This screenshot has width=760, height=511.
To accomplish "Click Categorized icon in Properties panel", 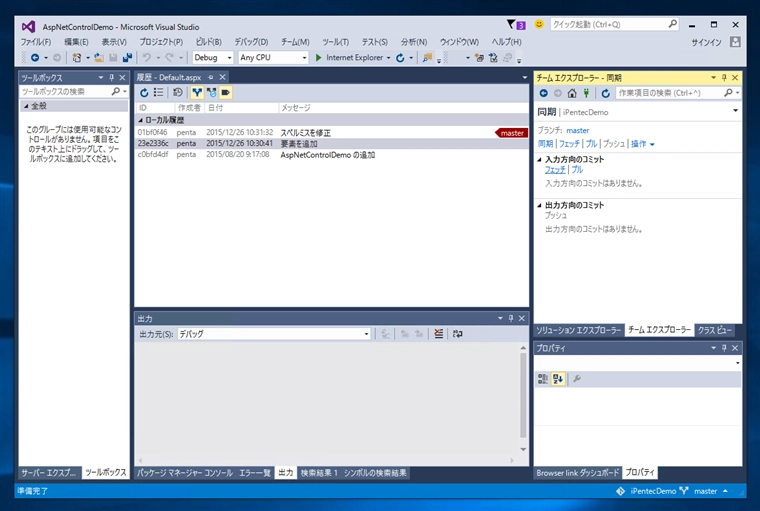I will click(x=543, y=379).
